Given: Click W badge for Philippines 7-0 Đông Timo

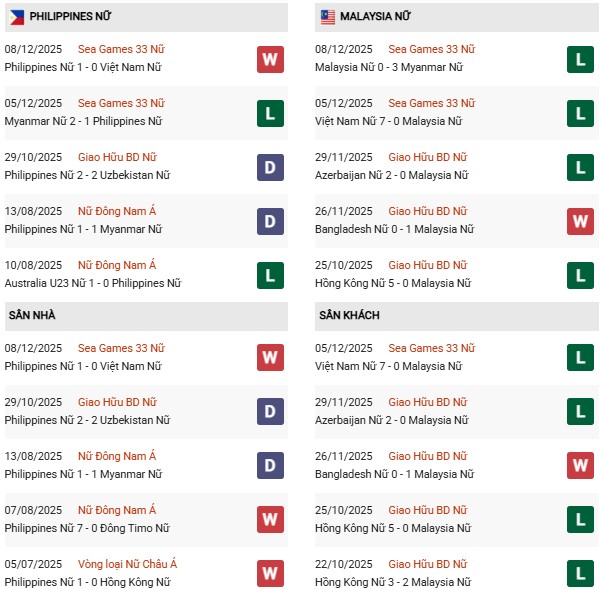Looking at the screenshot, I should [270, 519].
